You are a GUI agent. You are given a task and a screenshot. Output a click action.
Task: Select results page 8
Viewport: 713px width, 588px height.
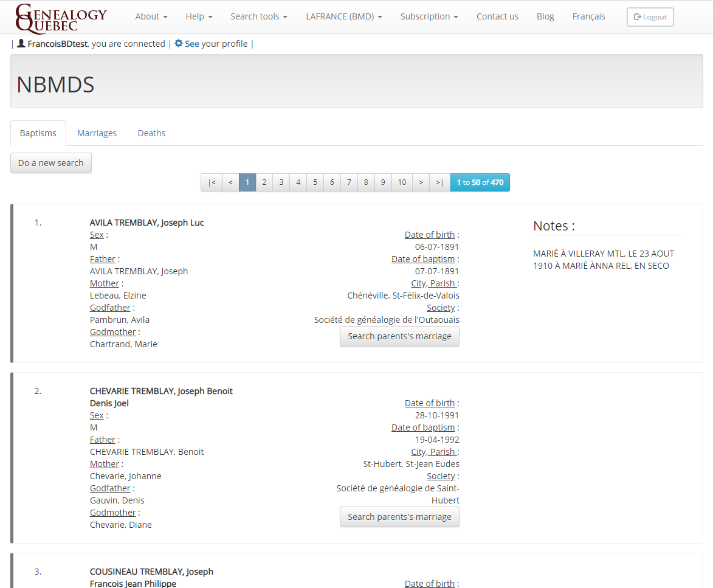pos(366,182)
